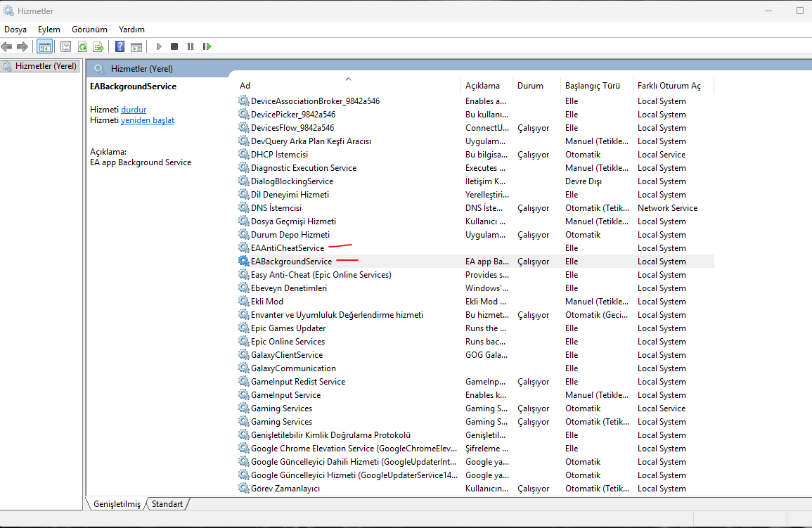Open the Yardım menu
Screen dimensions: 812x528
click(131, 30)
